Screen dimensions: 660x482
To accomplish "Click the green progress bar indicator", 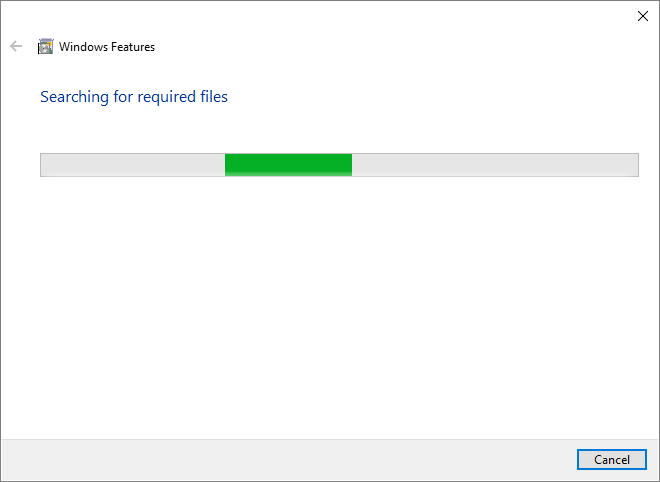I will [288, 165].
